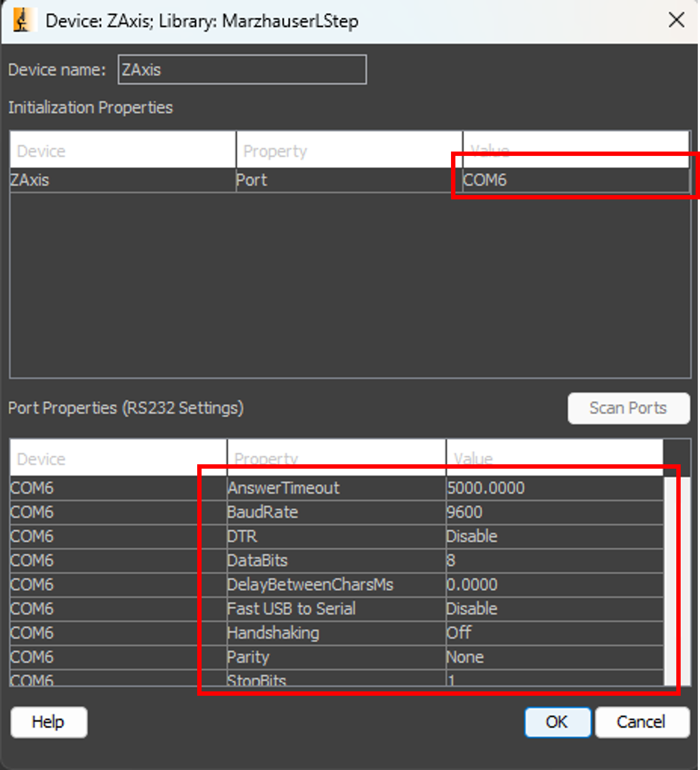Screen dimensions: 700x770
Task: Change Fast USB to Serial value Disable
Action: click(555, 609)
